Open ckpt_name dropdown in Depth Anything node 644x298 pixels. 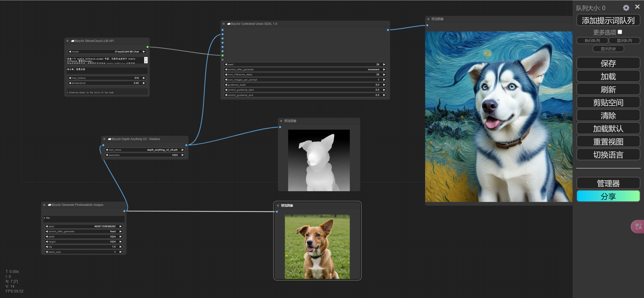(145, 150)
